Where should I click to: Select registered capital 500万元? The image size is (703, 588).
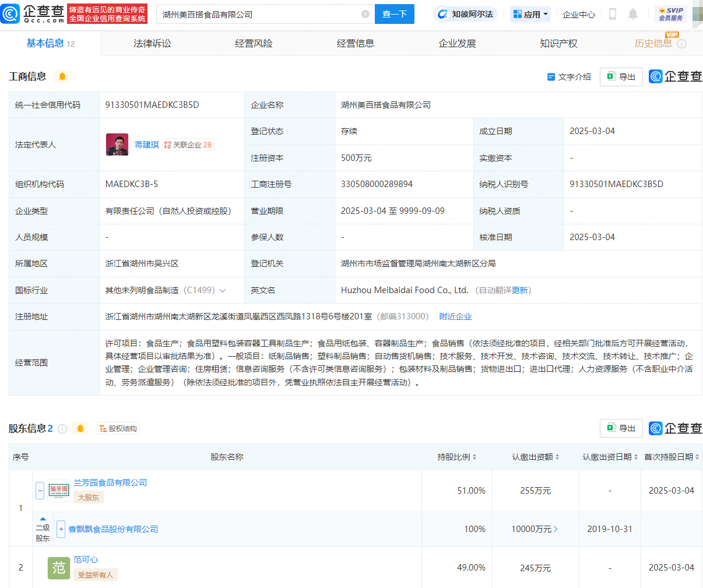[x=356, y=158]
